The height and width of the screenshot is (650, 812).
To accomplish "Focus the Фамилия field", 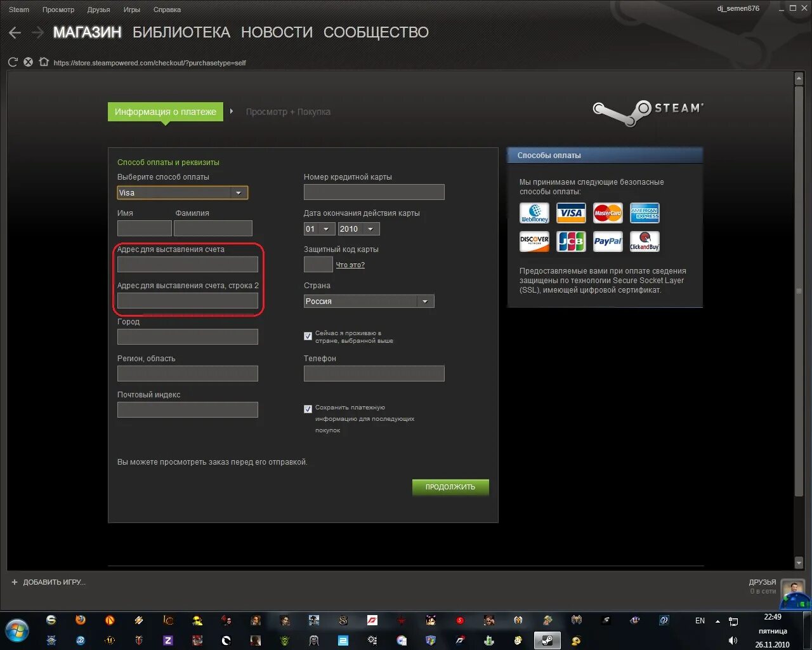I will point(213,229).
